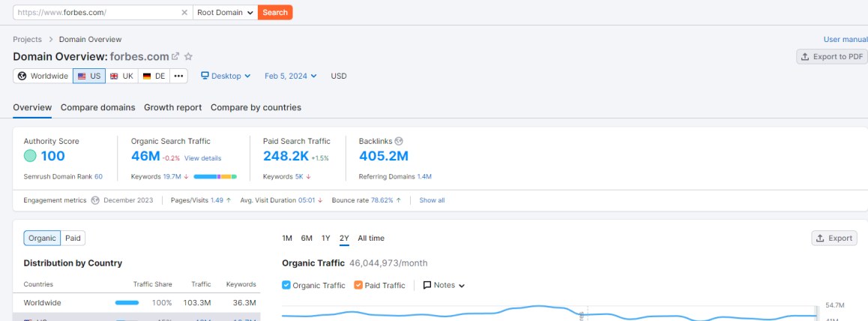Open Compare by countries tab
Image resolution: width=868 pixels, height=321 pixels.
(256, 107)
